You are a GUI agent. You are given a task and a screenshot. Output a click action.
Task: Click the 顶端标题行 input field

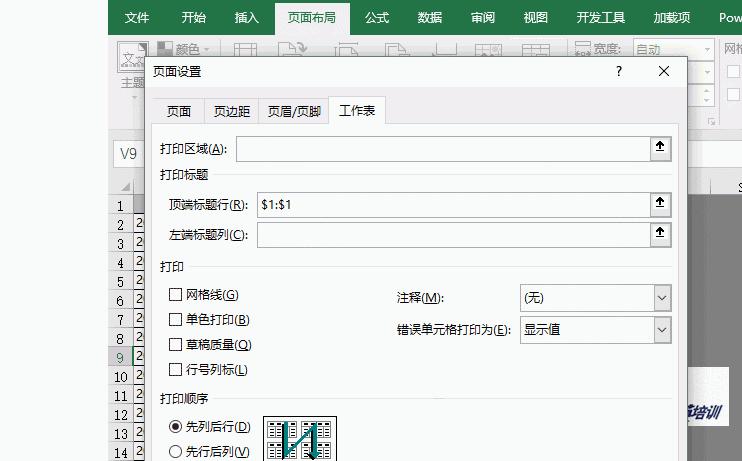click(x=453, y=205)
